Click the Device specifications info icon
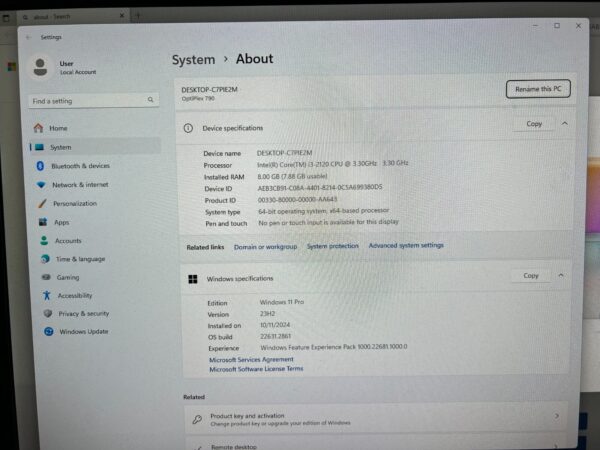This screenshot has height=450, width=600. 188,128
